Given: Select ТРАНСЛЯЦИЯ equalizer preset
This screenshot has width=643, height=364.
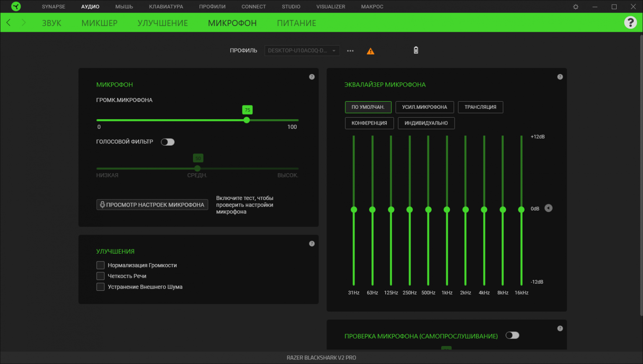Looking at the screenshot, I should pos(481,107).
